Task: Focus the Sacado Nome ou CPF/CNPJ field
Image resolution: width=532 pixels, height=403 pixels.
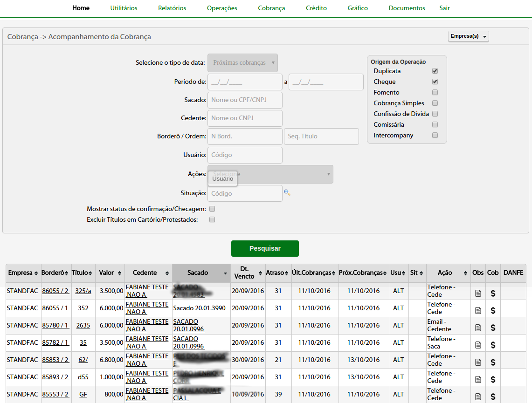Action: pyautogui.click(x=245, y=100)
